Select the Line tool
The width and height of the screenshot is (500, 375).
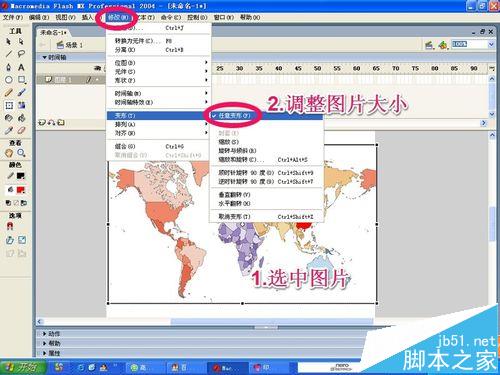(x=9, y=54)
